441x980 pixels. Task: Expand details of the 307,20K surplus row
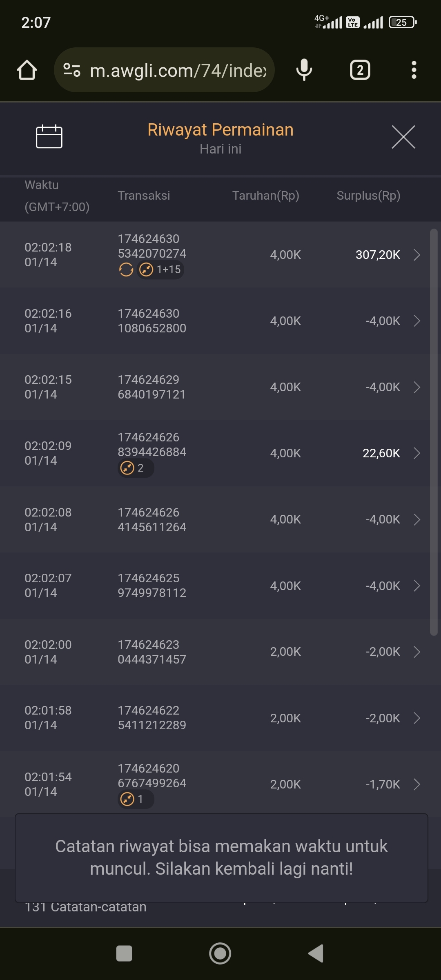[x=416, y=255]
